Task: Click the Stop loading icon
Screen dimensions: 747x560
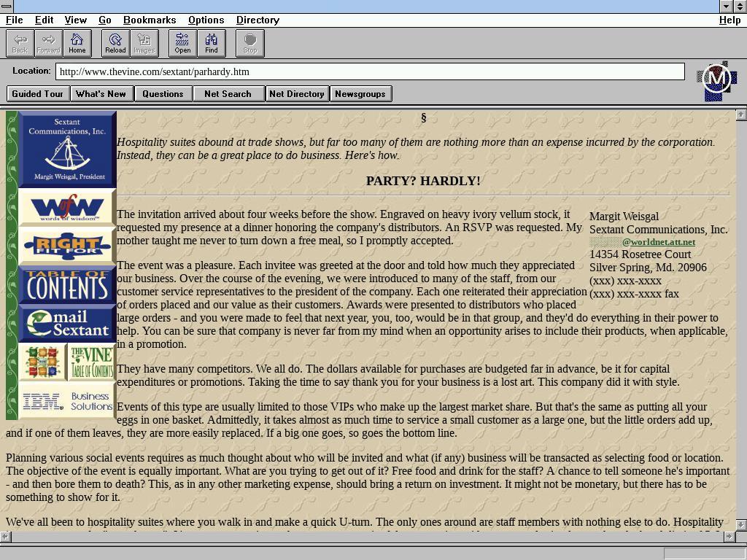Action: click(x=249, y=43)
